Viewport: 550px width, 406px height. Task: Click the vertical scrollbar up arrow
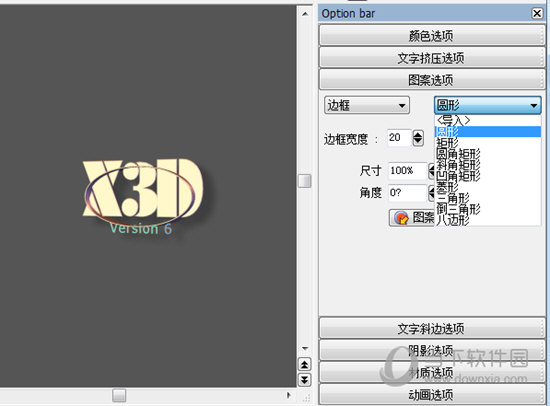point(305,14)
